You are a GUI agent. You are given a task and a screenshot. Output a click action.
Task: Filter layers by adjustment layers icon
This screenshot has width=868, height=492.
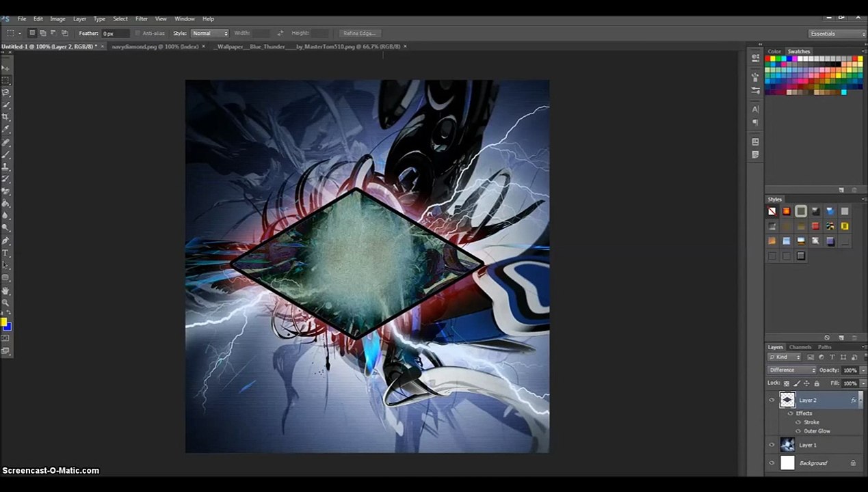(821, 357)
